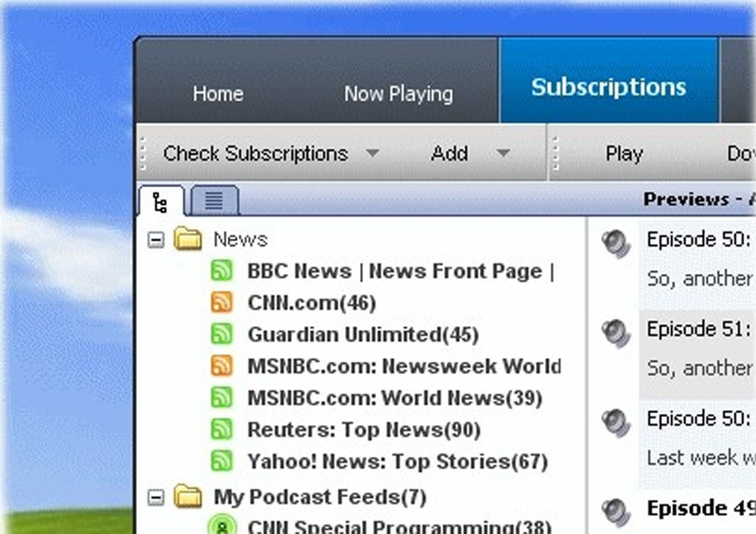Viewport: 756px width, 534px height.
Task: Select Reuters: Top News(90) feed
Action: coord(364,430)
